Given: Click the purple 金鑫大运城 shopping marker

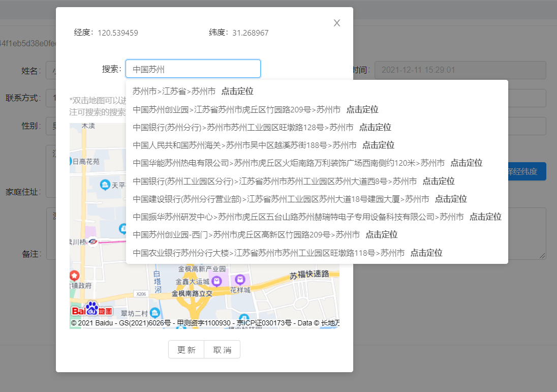Looking at the screenshot, I should (x=216, y=282).
